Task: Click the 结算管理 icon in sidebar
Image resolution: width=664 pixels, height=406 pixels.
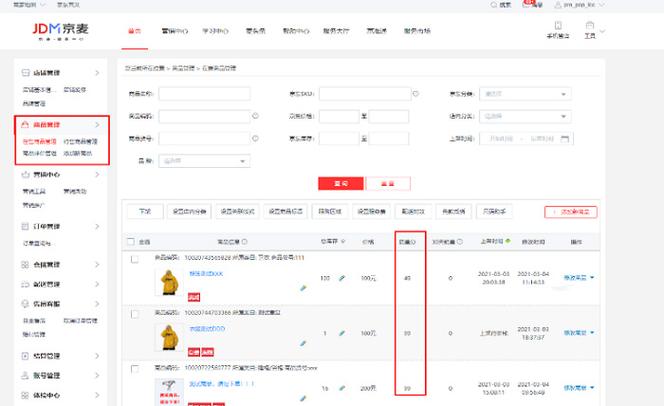Action: [25, 356]
